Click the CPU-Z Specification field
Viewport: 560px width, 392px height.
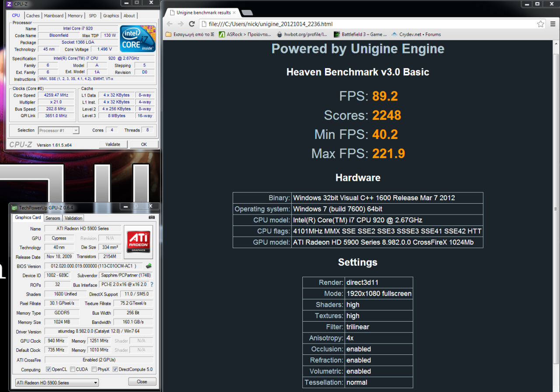[x=96, y=59]
